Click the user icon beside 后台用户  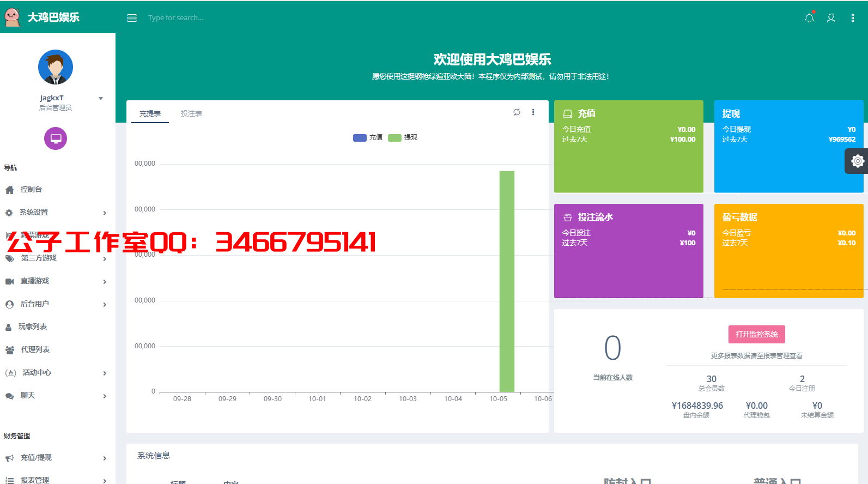click(9, 304)
